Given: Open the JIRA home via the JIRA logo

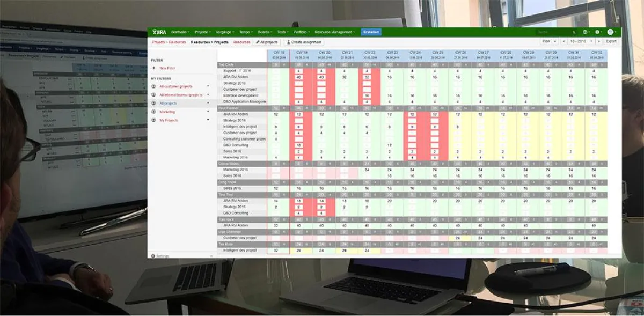Looking at the screenshot, I should 159,32.
